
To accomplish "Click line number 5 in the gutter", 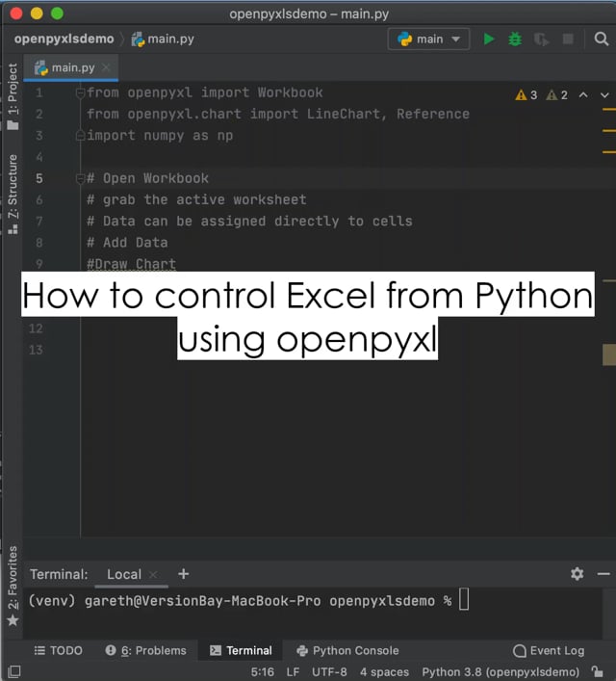I will click(x=39, y=178).
